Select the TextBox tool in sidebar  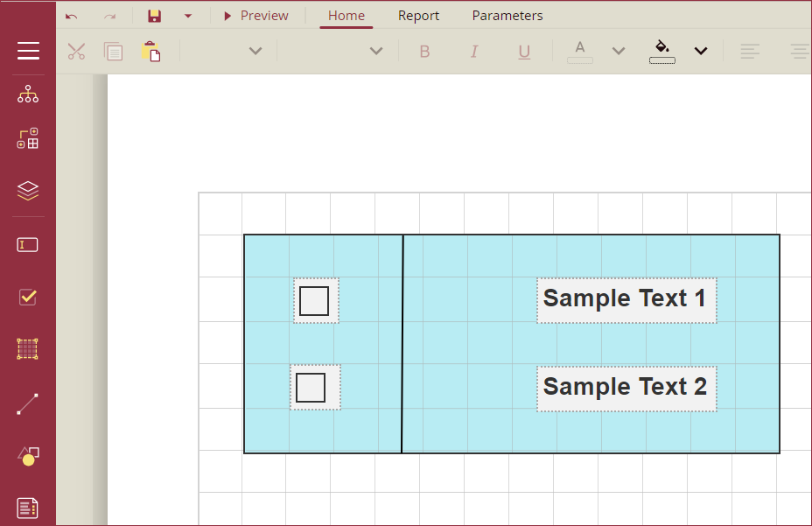(27, 244)
